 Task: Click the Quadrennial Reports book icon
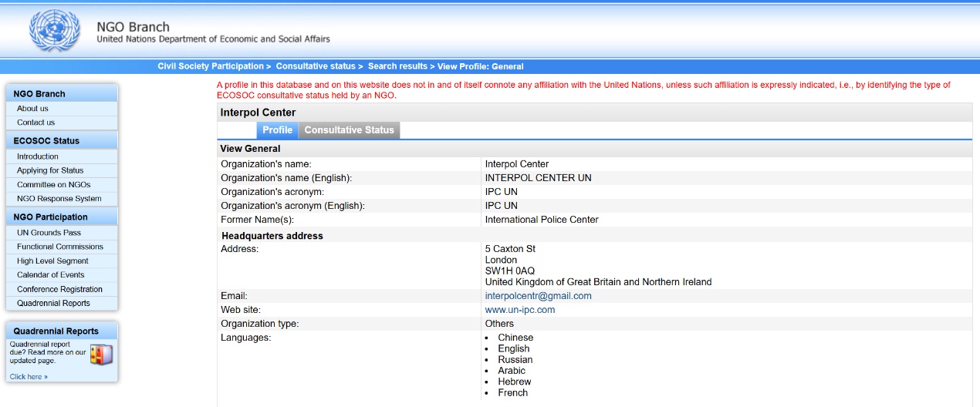pyautogui.click(x=101, y=355)
